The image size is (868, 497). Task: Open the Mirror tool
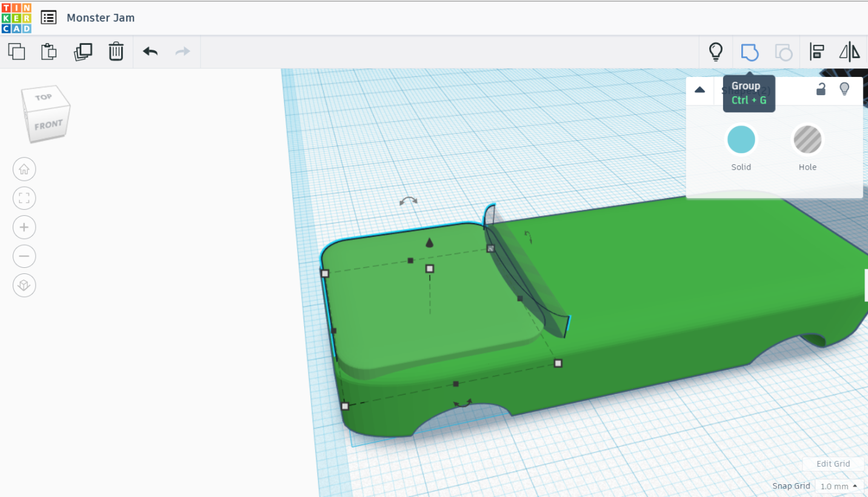point(850,52)
